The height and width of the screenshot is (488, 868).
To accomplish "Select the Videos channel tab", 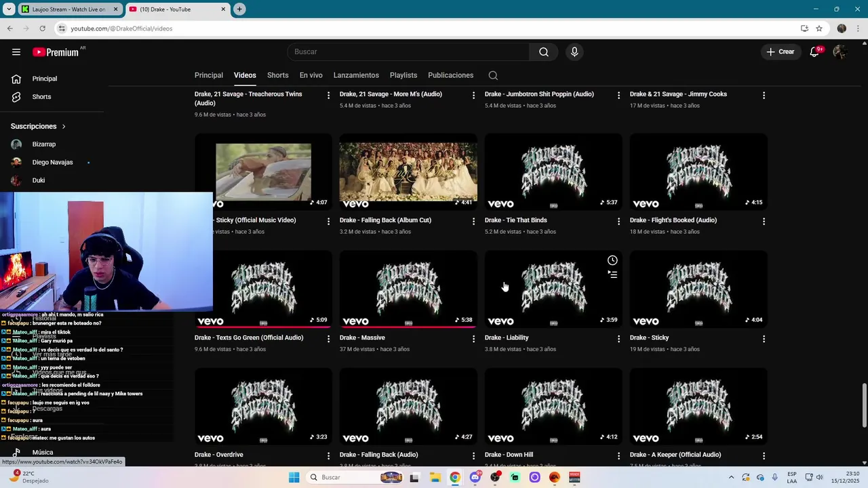I will tap(245, 75).
